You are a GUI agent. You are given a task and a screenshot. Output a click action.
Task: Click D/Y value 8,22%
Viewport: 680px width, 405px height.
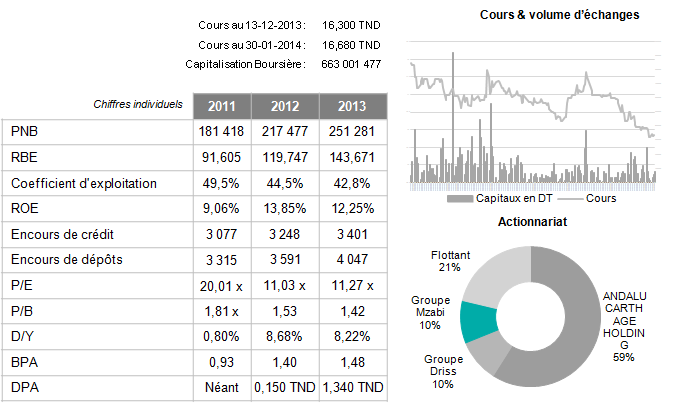click(352, 336)
